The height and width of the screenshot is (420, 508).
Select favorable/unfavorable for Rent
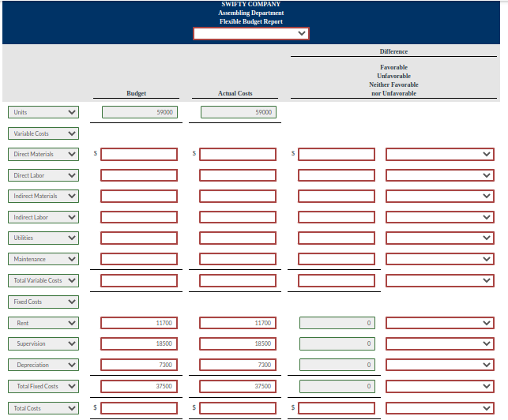[x=439, y=323]
